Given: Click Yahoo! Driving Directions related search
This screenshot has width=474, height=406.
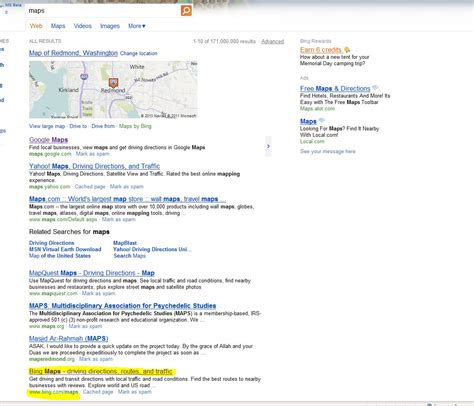Looking at the screenshot, I should point(152,249).
